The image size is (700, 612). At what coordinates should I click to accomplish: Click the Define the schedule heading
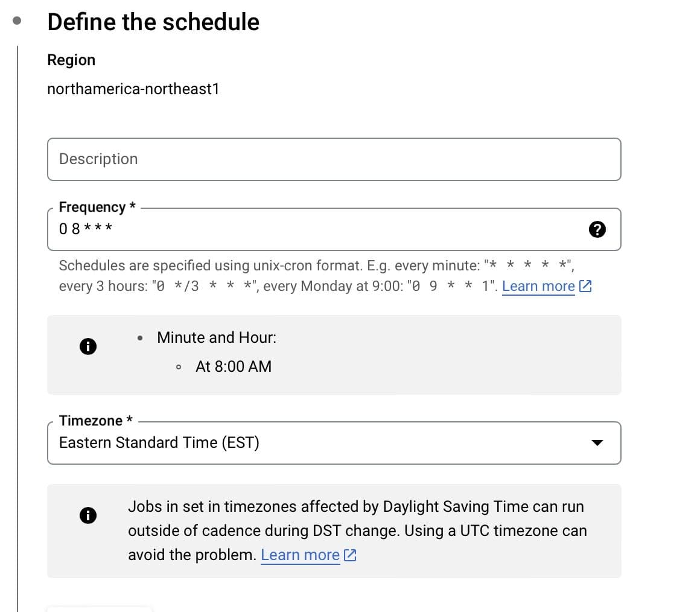coord(153,22)
